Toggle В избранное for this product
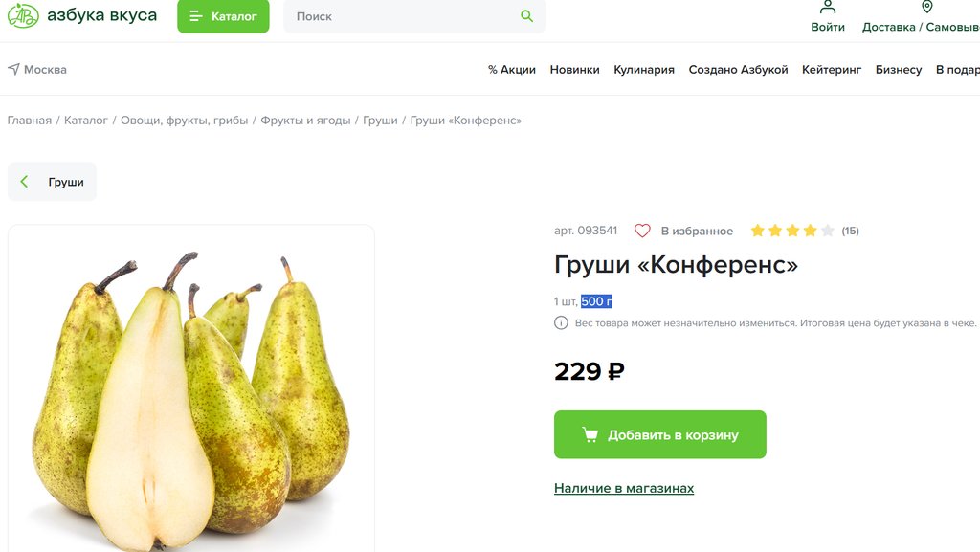The image size is (980, 552). [x=697, y=232]
